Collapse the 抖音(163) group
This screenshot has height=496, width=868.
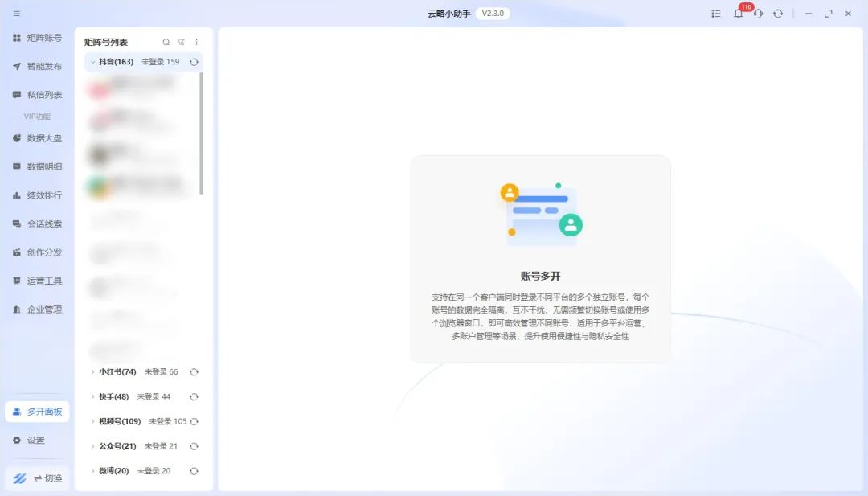pyautogui.click(x=93, y=62)
